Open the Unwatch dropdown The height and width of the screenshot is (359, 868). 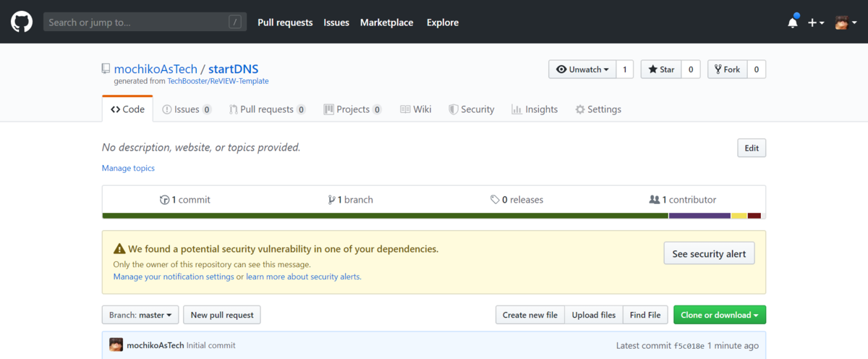(582, 69)
